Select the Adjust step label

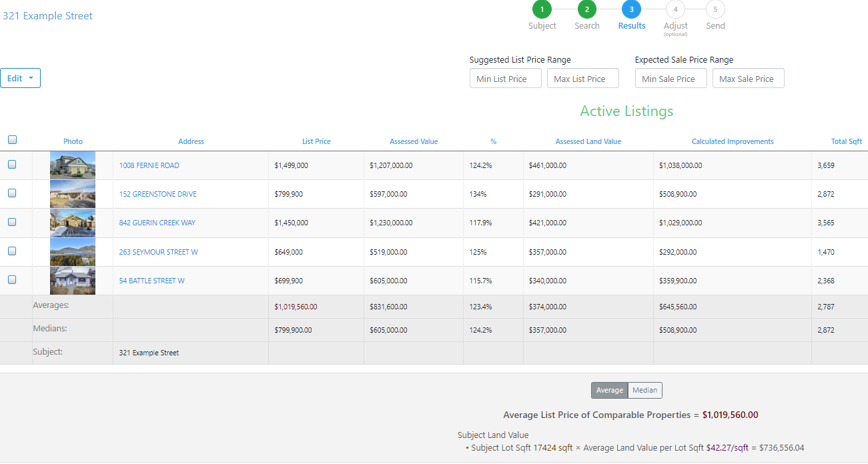point(675,26)
